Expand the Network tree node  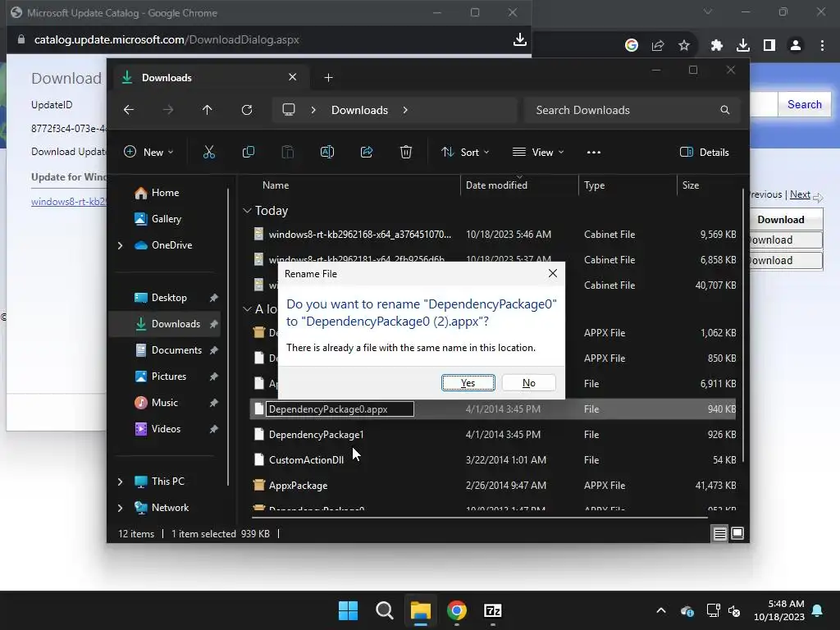(120, 508)
